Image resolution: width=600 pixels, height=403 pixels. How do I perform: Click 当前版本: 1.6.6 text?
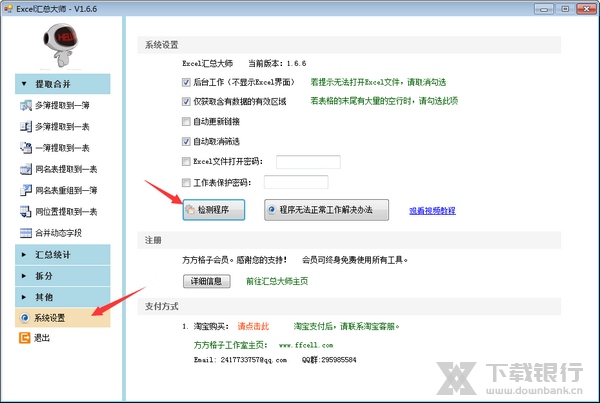277,64
